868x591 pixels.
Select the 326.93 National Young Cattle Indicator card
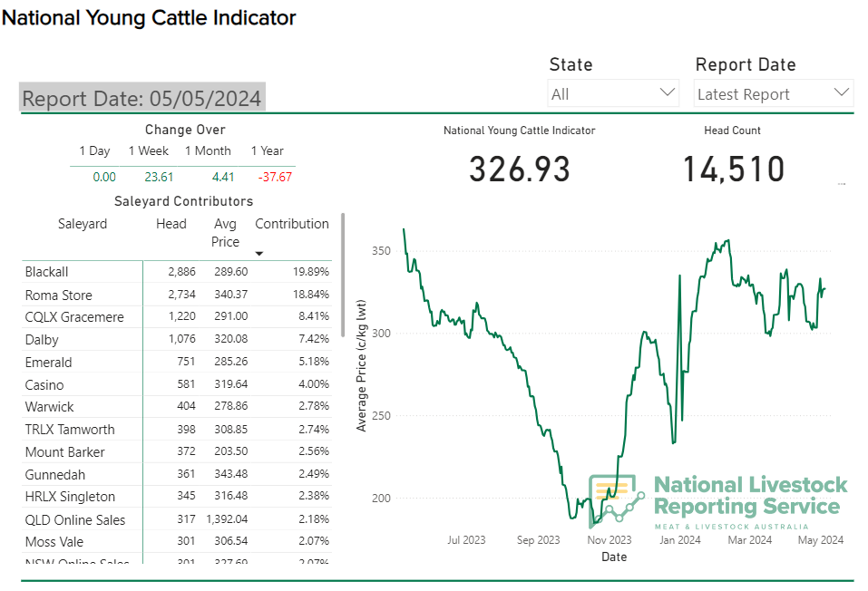[519, 169]
